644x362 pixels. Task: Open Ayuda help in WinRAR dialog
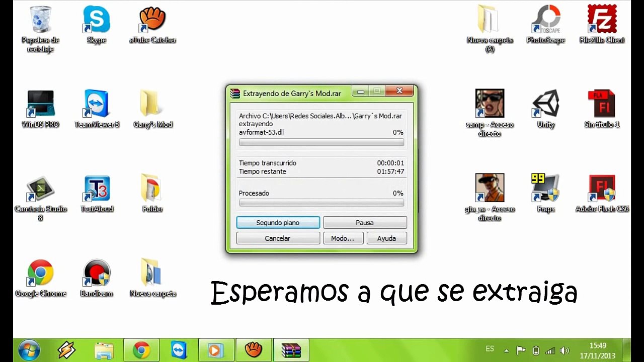pos(387,238)
